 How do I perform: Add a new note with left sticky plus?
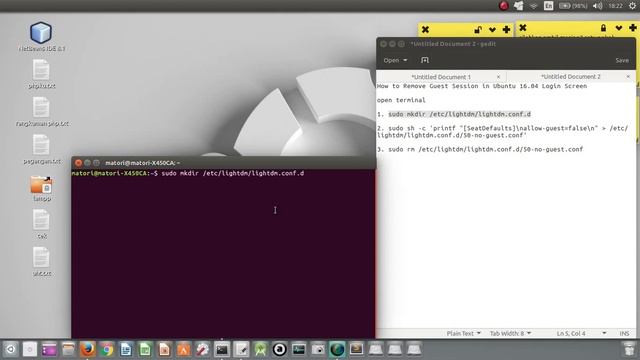click(x=507, y=29)
